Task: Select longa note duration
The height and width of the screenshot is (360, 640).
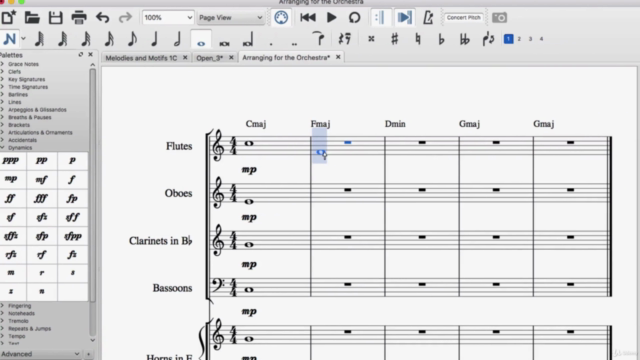Action: pyautogui.click(x=248, y=40)
